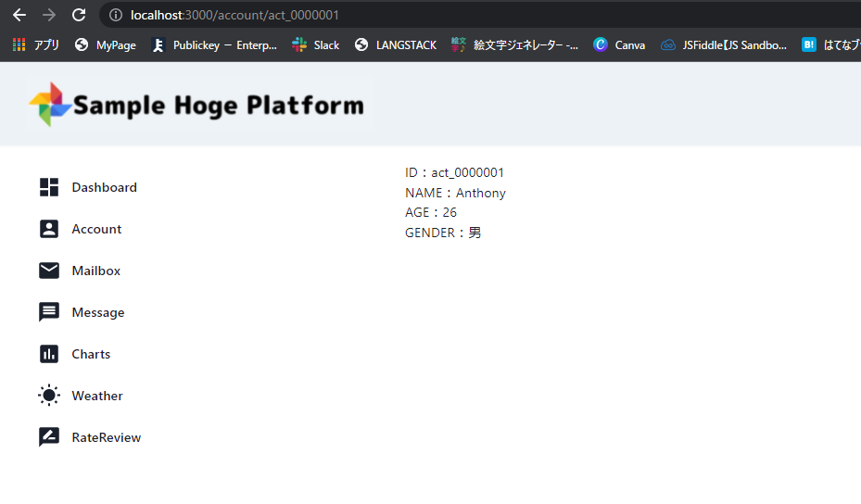Viewport: 861px width, 504px height.
Task: Click the Weather sun icon
Action: [x=49, y=396]
